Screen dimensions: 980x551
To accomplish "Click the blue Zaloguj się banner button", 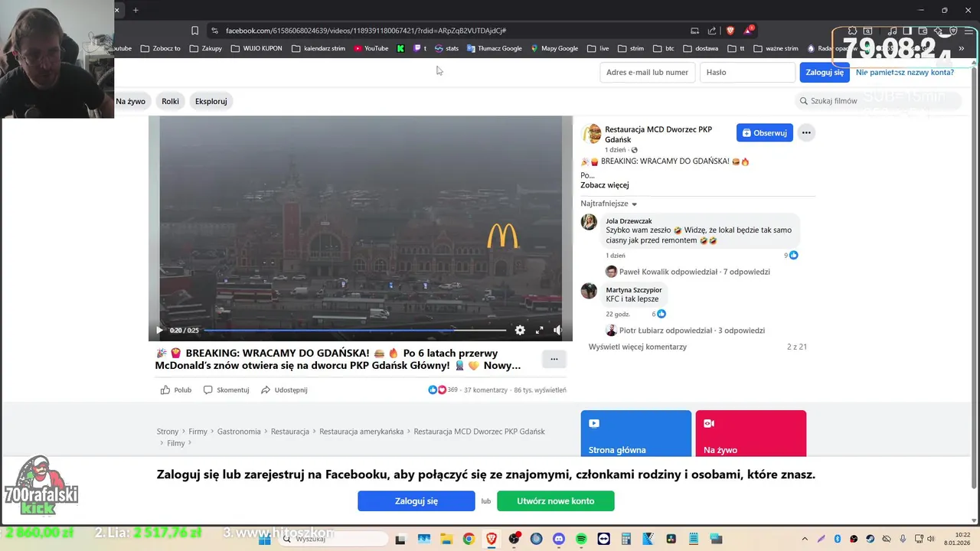I will 416,501.
